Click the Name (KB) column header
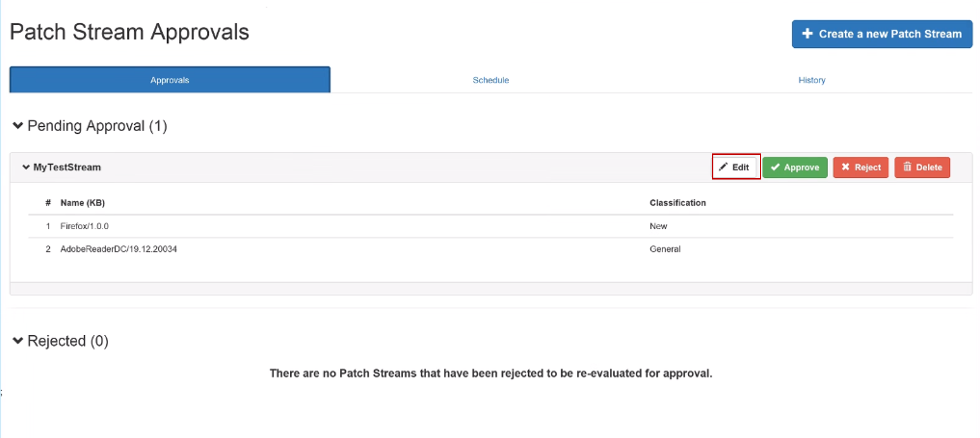 pyautogui.click(x=82, y=203)
